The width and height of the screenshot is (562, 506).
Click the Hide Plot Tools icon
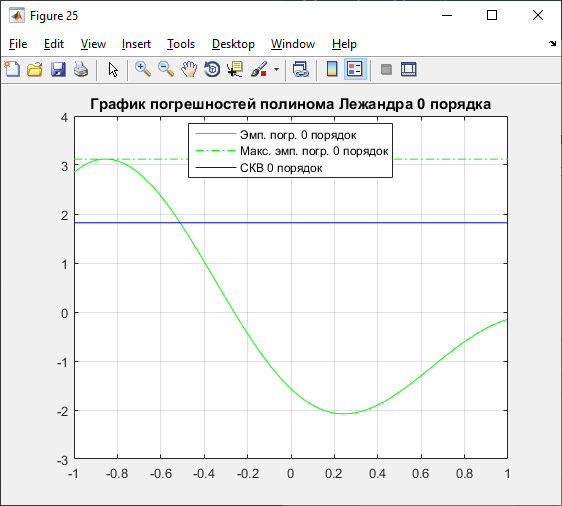pos(386,69)
